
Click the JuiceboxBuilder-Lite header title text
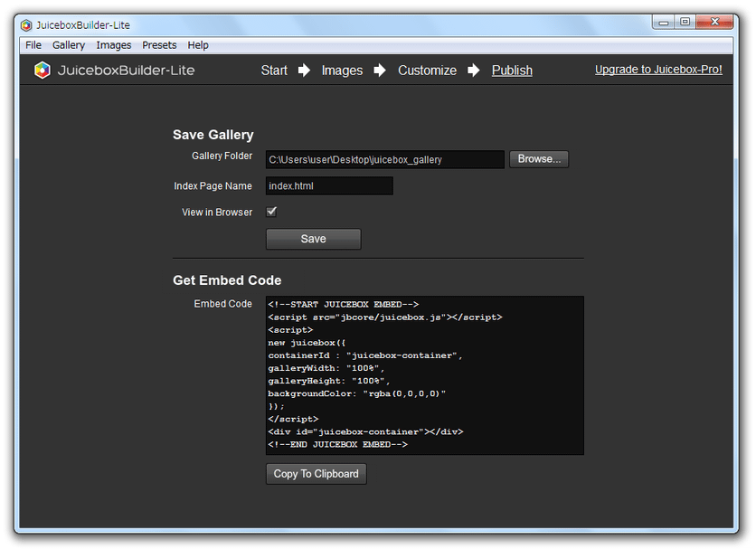click(126, 71)
